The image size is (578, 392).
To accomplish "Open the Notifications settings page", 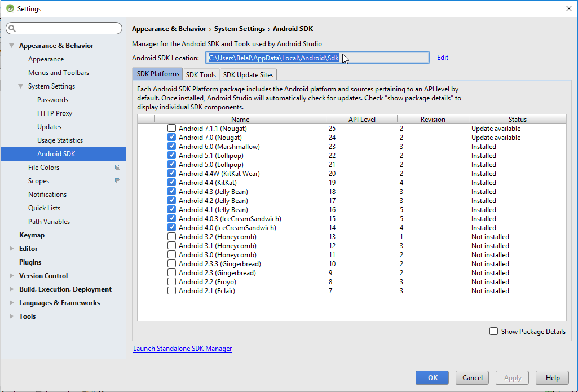I will [47, 195].
